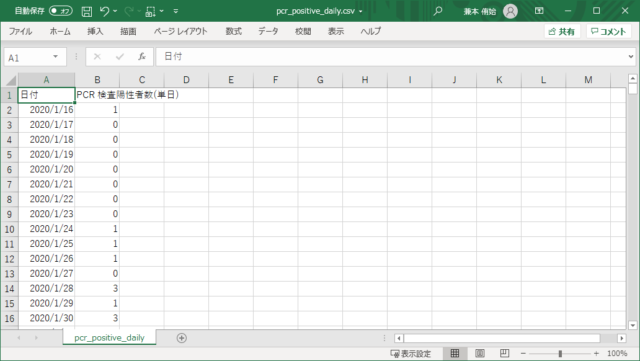Click the zoom slider handle
This screenshot has height=361, width=640.
[x=560, y=354]
